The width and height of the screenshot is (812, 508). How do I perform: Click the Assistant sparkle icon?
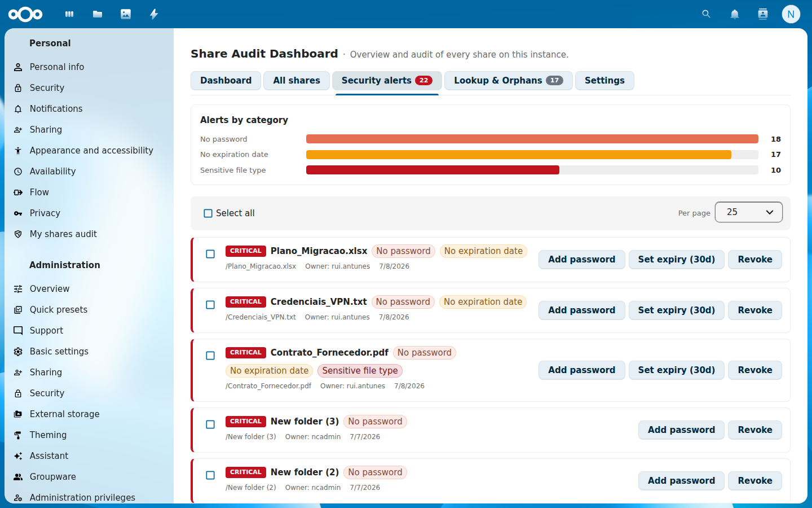pyautogui.click(x=18, y=456)
